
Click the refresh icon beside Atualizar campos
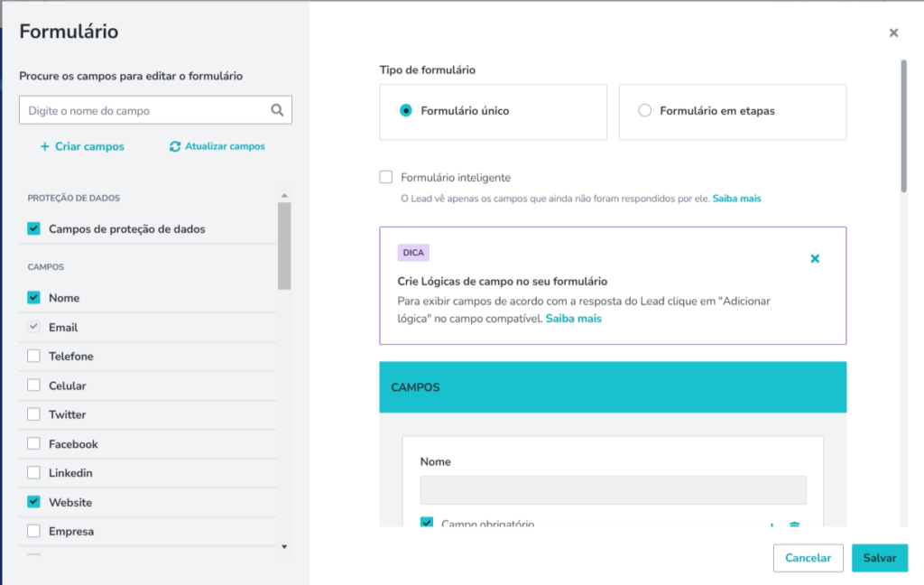175,146
